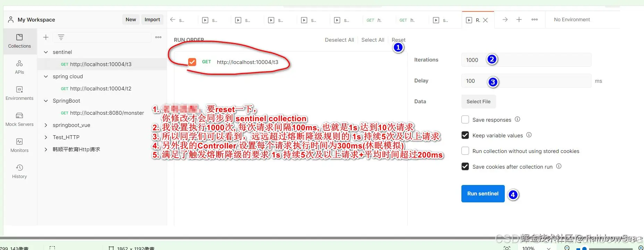644x250 pixels.
Task: Click info icon next to Keep variable values
Action: pos(529,135)
